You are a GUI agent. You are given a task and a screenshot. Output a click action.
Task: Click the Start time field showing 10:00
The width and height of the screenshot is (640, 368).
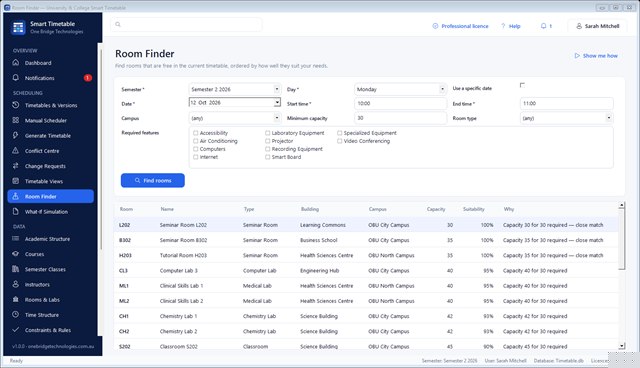400,103
